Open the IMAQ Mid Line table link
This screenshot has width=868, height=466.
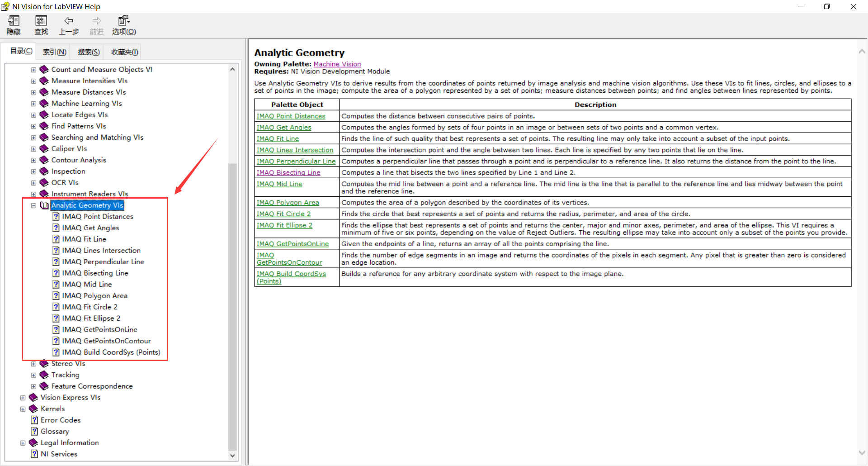[279, 184]
